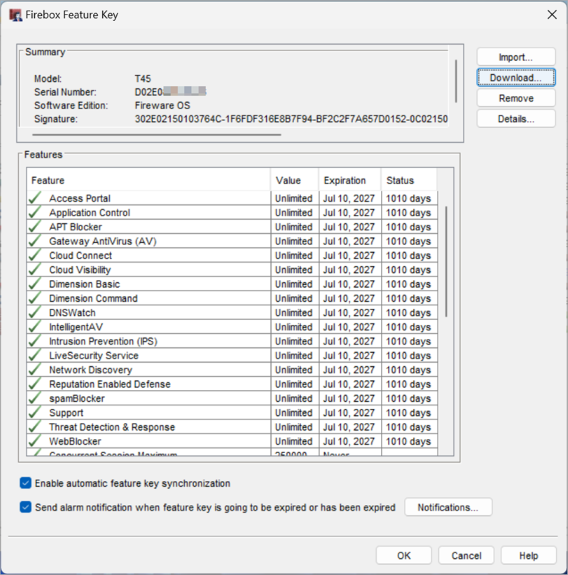Open Help for this dialog
This screenshot has height=575, width=568.
pos(528,556)
